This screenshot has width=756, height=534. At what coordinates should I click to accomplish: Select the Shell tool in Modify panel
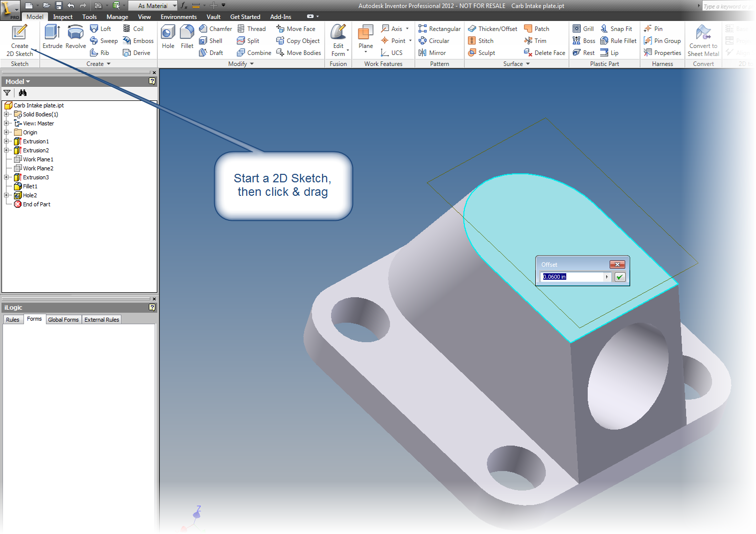tap(212, 40)
